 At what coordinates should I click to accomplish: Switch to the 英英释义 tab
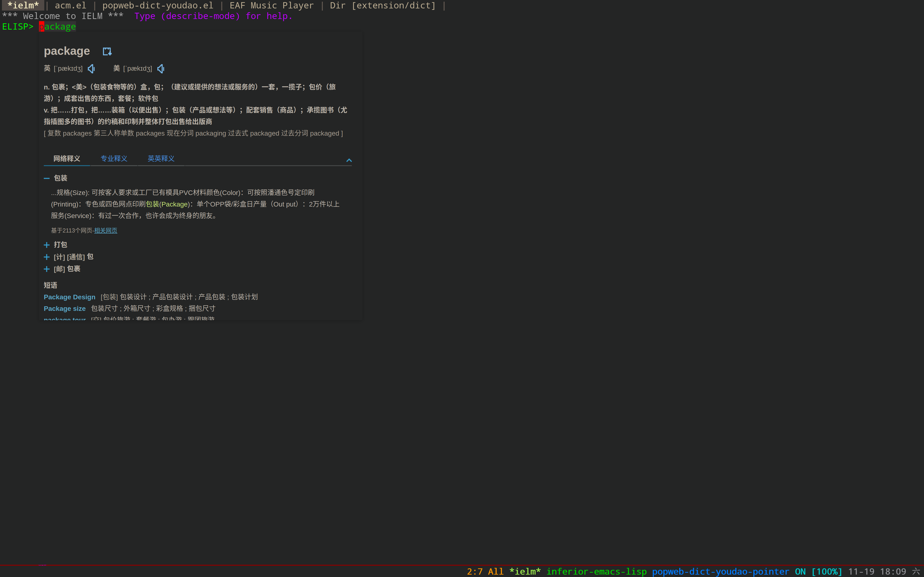coord(161,158)
